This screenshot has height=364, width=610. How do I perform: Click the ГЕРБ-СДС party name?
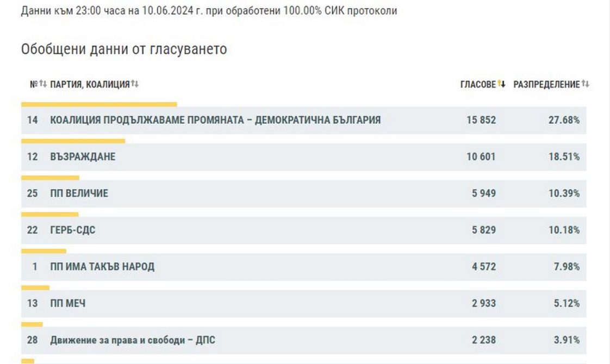point(73,230)
